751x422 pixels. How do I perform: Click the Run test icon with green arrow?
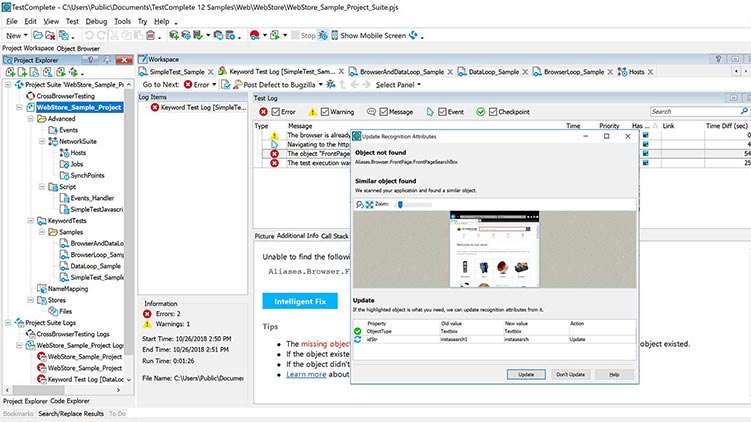coord(275,35)
